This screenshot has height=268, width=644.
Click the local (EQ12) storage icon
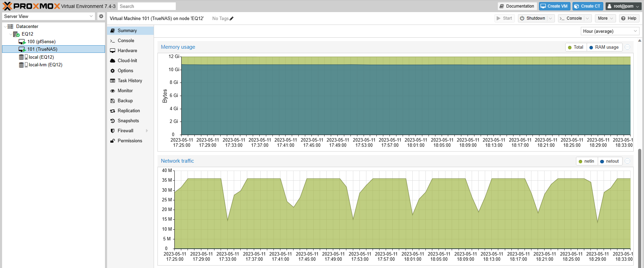[x=23, y=57]
